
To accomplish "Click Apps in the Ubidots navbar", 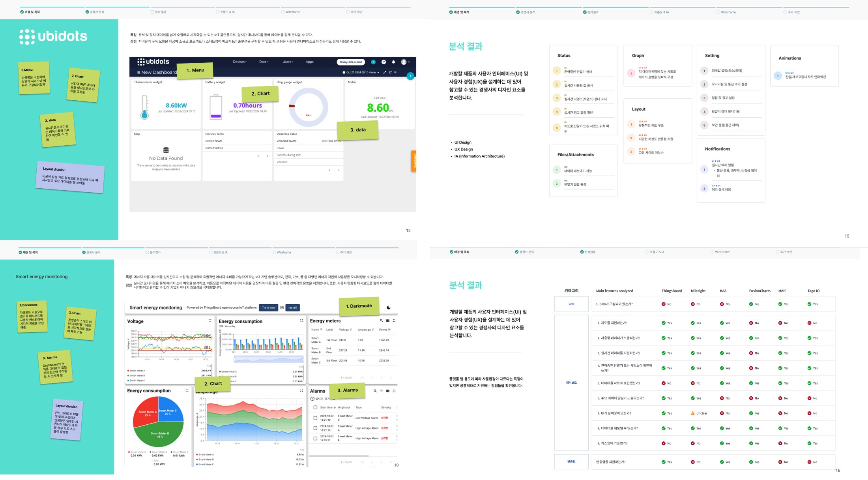I will [309, 62].
